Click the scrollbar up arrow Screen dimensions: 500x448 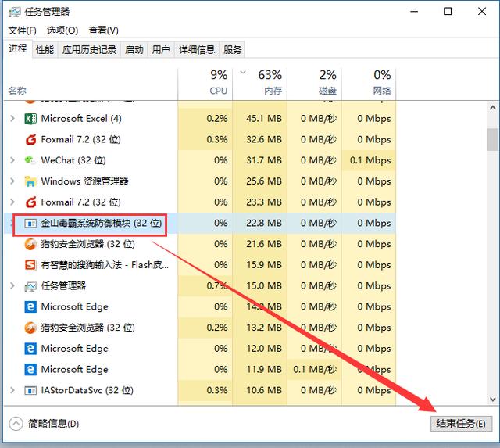(x=493, y=108)
